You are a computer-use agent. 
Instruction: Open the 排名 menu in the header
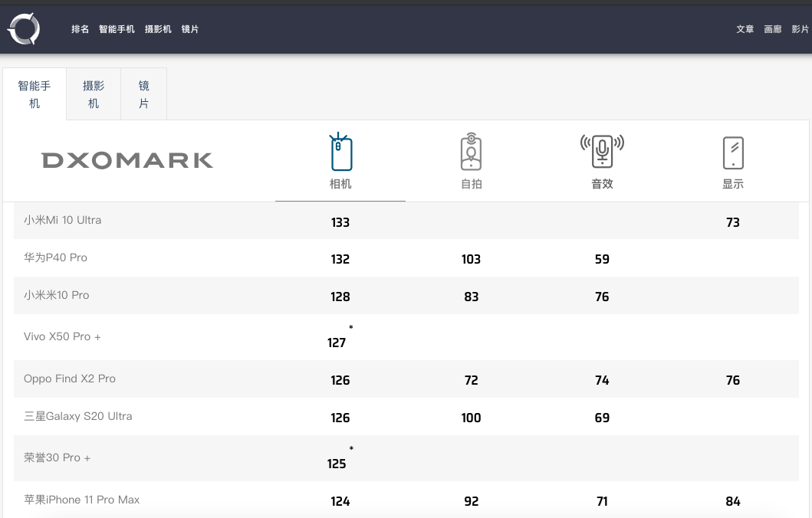(81, 29)
